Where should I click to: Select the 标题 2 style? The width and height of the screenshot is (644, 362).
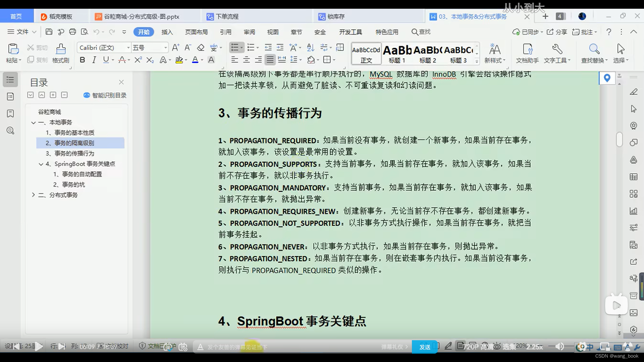428,54
